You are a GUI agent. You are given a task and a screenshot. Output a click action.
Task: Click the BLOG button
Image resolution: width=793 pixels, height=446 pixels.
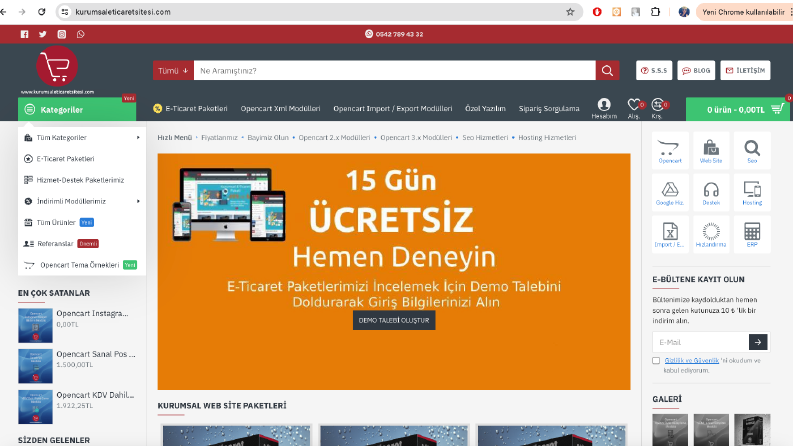coord(696,71)
